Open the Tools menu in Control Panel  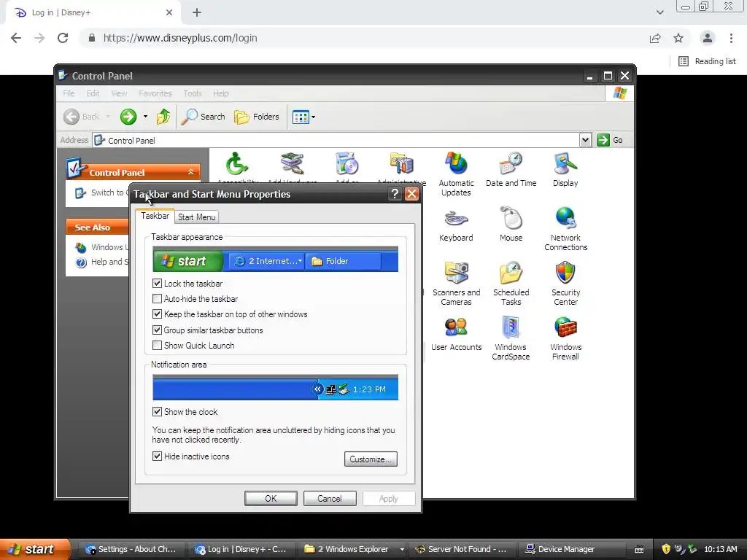(x=193, y=93)
